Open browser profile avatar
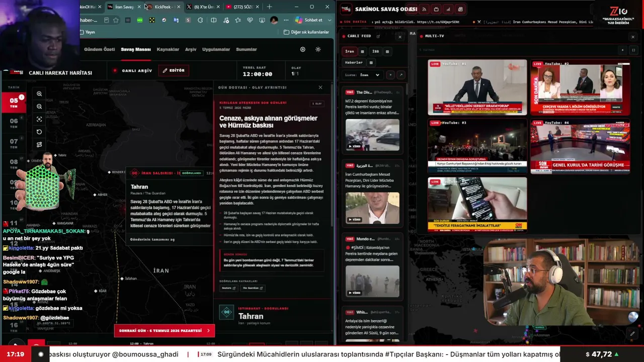This screenshot has width=644, height=362. pos(274,20)
